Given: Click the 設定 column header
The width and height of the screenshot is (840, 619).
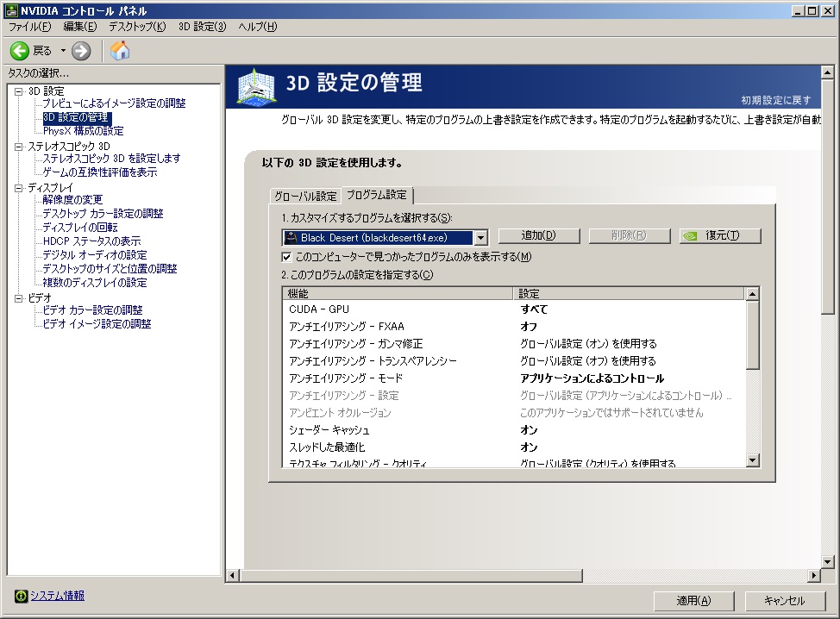Looking at the screenshot, I should coord(629,293).
